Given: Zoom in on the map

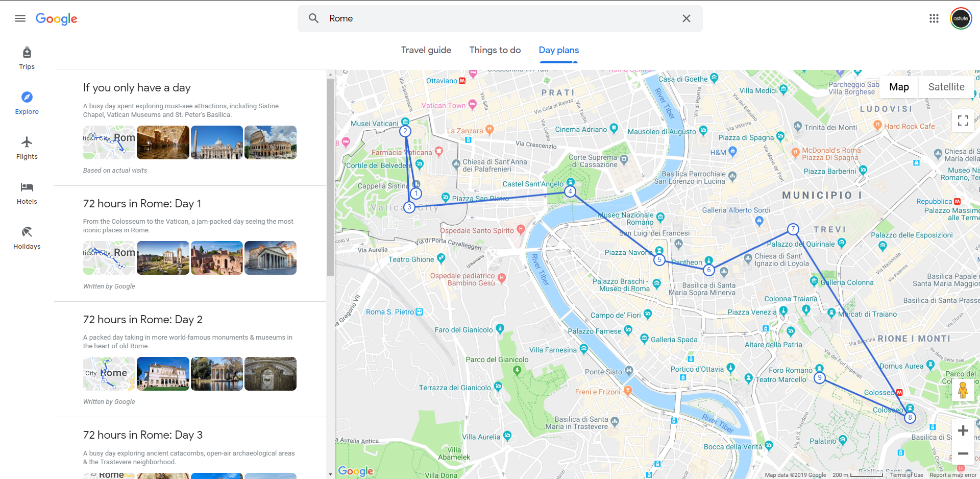Looking at the screenshot, I should 963,430.
